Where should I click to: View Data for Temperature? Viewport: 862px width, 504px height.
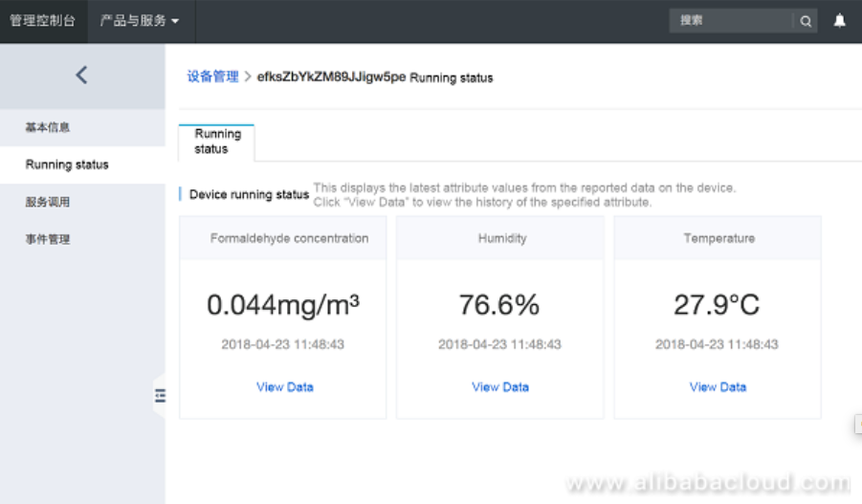[718, 387]
